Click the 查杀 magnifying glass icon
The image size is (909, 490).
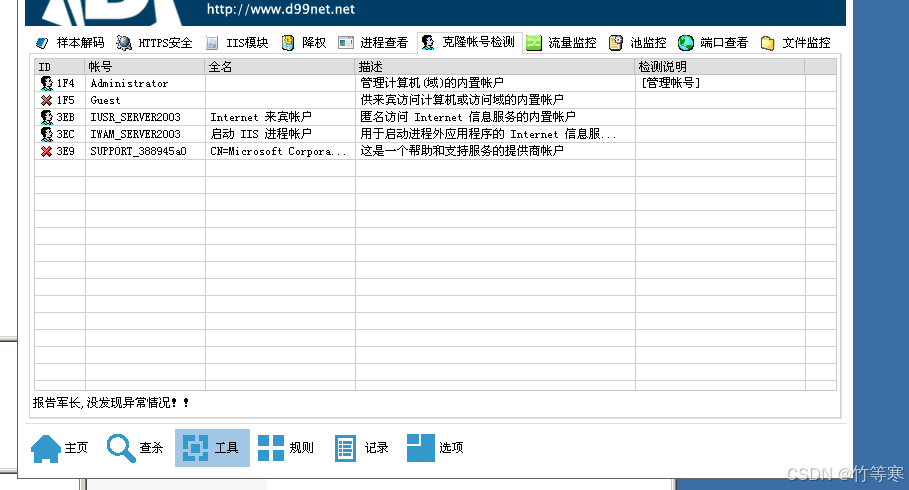coord(121,448)
